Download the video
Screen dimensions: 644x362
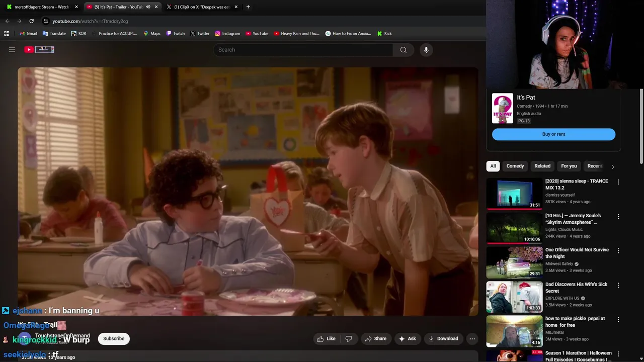point(443,339)
